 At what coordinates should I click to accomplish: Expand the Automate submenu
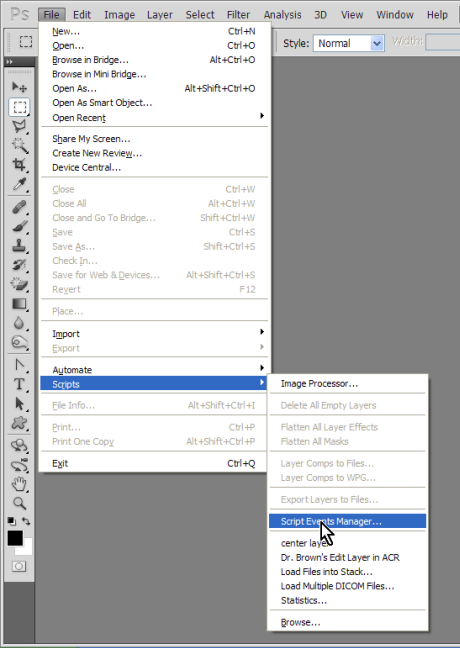(154, 369)
